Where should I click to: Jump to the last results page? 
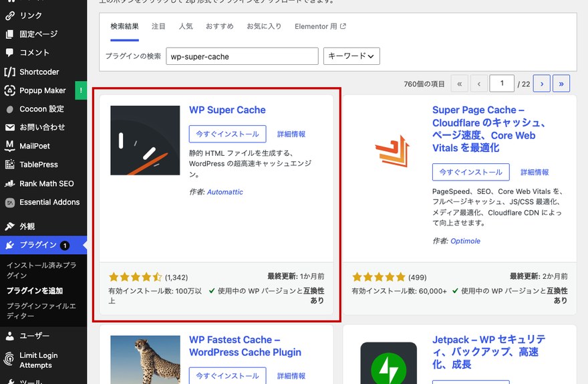point(561,84)
